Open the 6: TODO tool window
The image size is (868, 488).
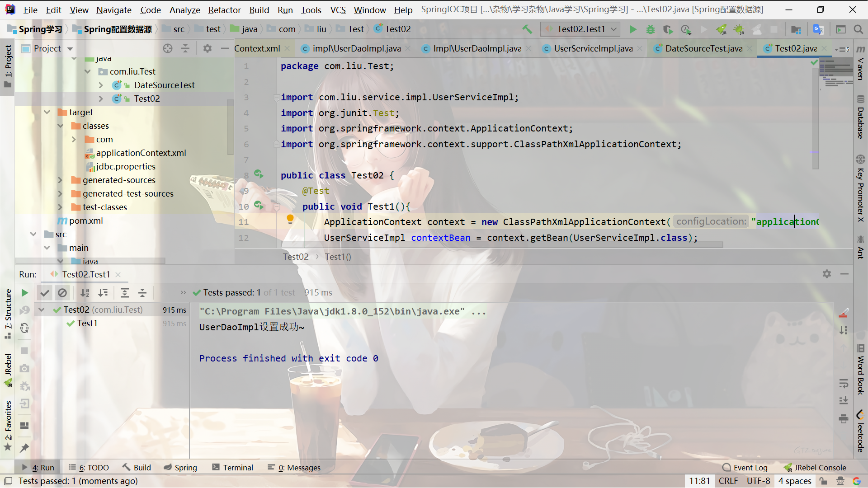pyautogui.click(x=89, y=468)
